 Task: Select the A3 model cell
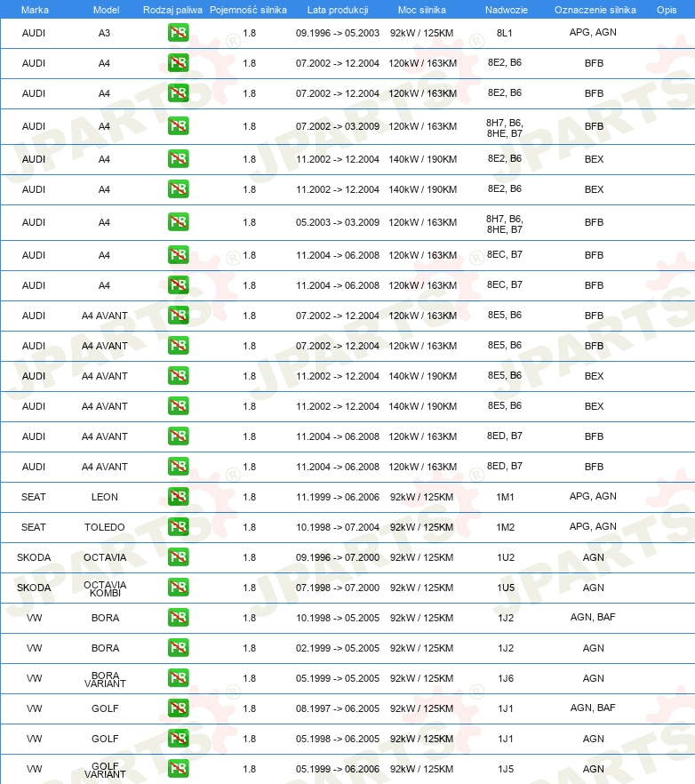(x=104, y=33)
